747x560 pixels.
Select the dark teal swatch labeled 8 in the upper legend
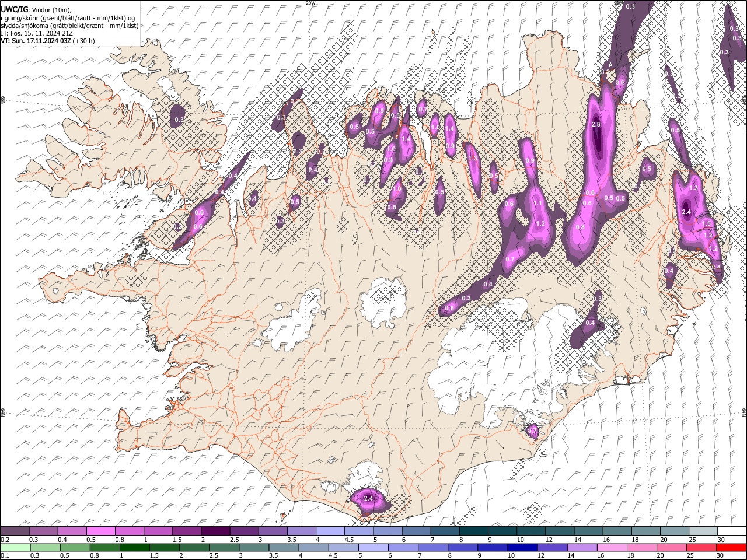coord(473,531)
